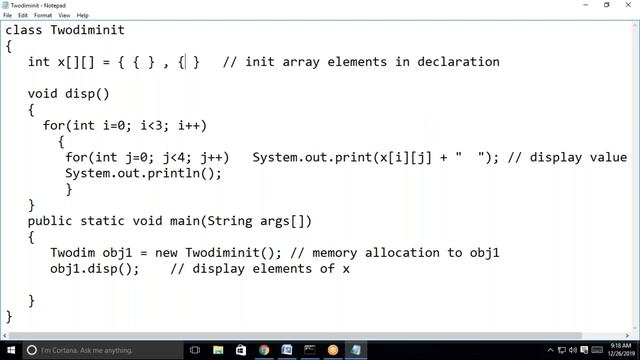The width and height of the screenshot is (640, 360).
Task: Click the Cortana circle icon
Action: click(31, 350)
